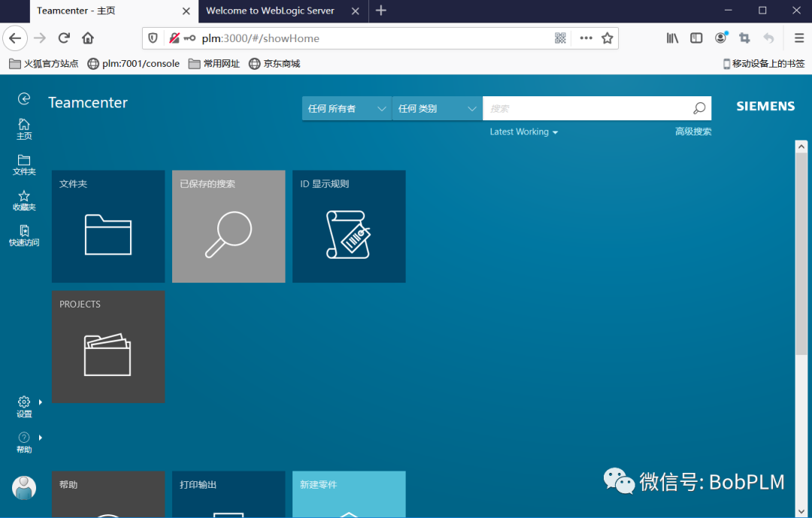Reload the current page
Screen dimensions: 812x518
click(x=64, y=38)
